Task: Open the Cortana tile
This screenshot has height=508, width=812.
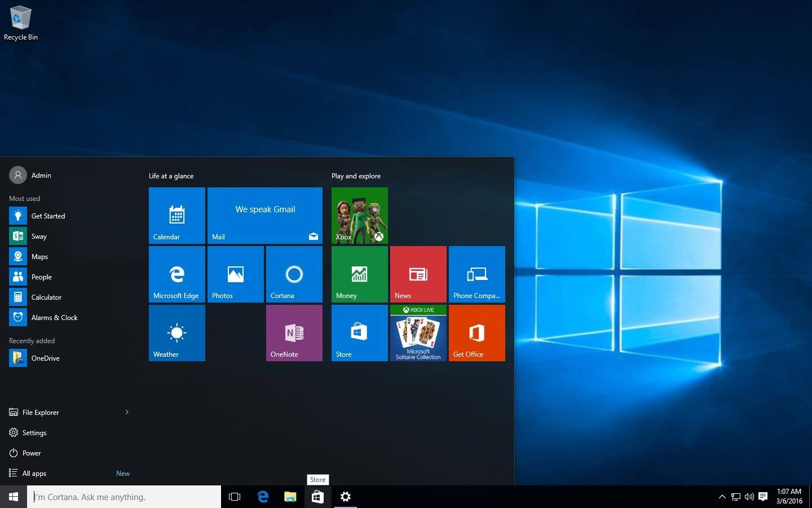Action: click(x=294, y=274)
